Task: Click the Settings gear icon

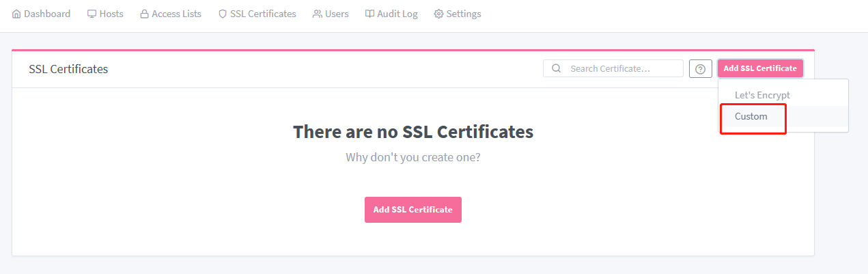Action: tap(438, 14)
